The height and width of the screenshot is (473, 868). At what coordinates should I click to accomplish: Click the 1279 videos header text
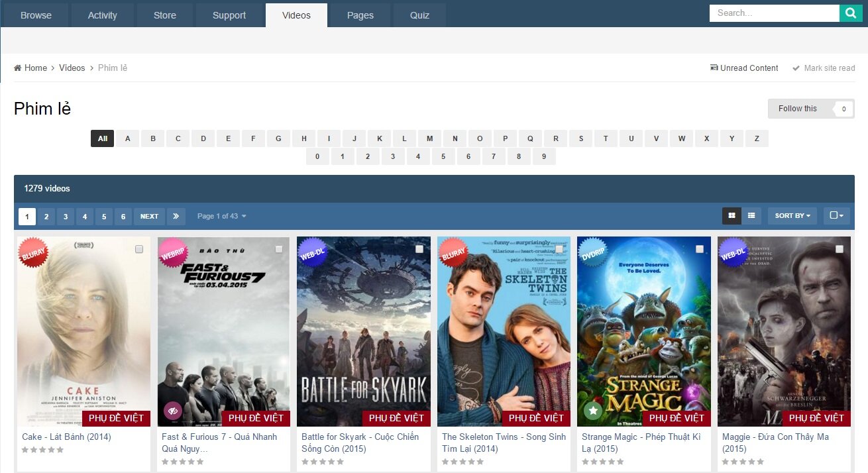point(47,189)
